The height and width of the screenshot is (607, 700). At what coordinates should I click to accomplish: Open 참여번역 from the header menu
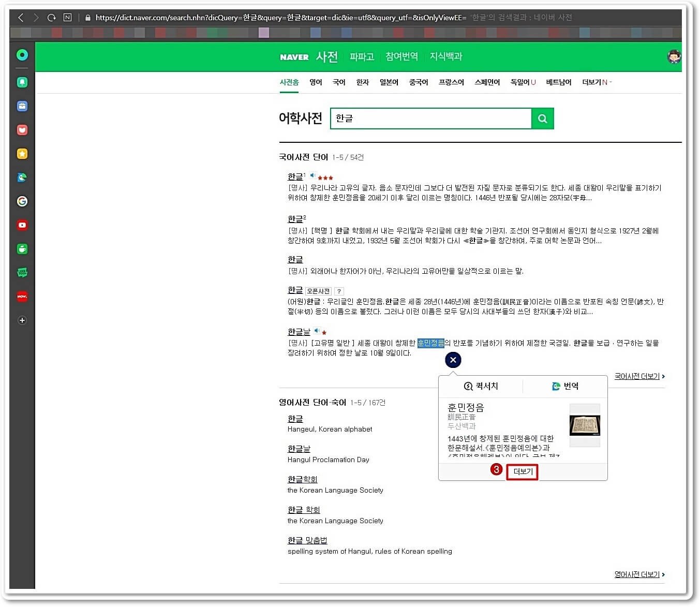pyautogui.click(x=401, y=56)
